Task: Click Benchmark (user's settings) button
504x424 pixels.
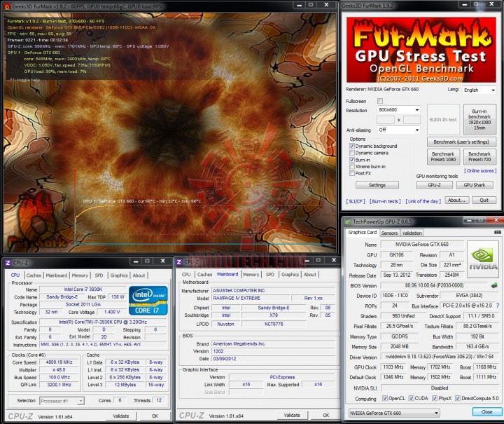Action: [x=461, y=142]
